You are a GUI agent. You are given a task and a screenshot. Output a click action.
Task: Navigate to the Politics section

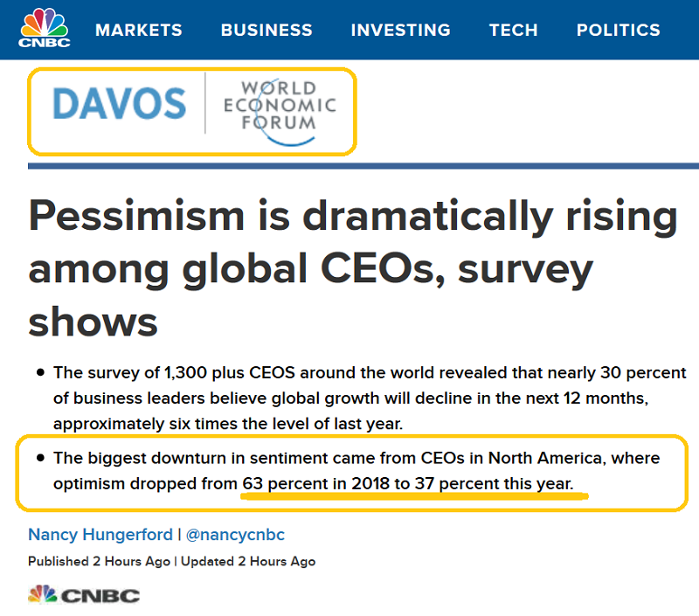point(618,30)
